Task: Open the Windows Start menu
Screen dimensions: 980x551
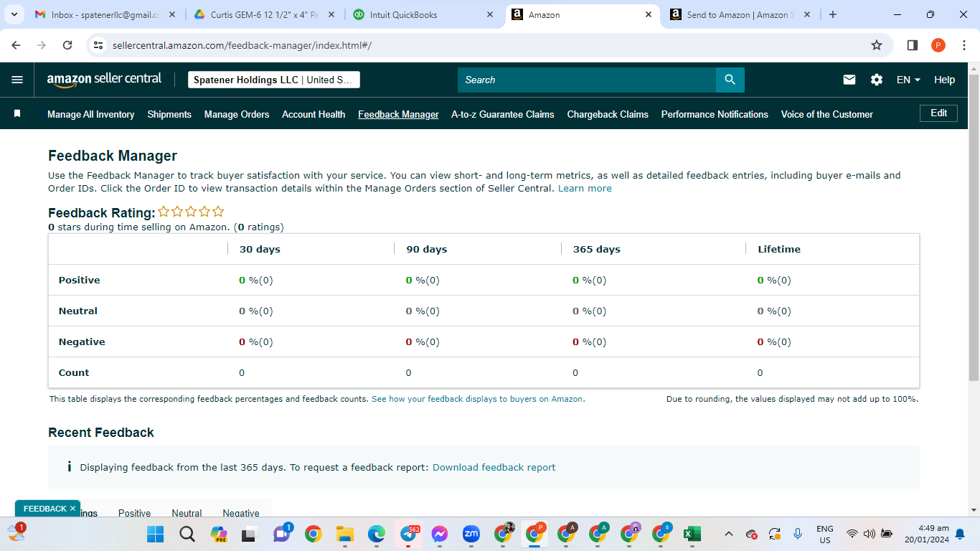Action: tap(155, 534)
